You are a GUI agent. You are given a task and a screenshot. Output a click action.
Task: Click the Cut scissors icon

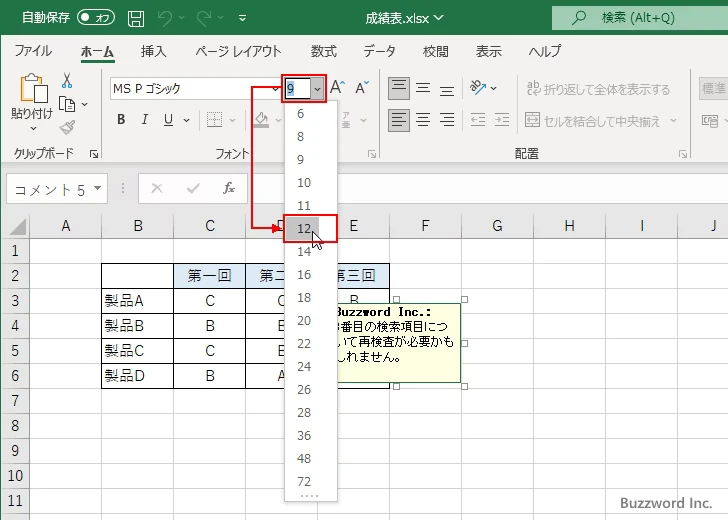[x=67, y=81]
